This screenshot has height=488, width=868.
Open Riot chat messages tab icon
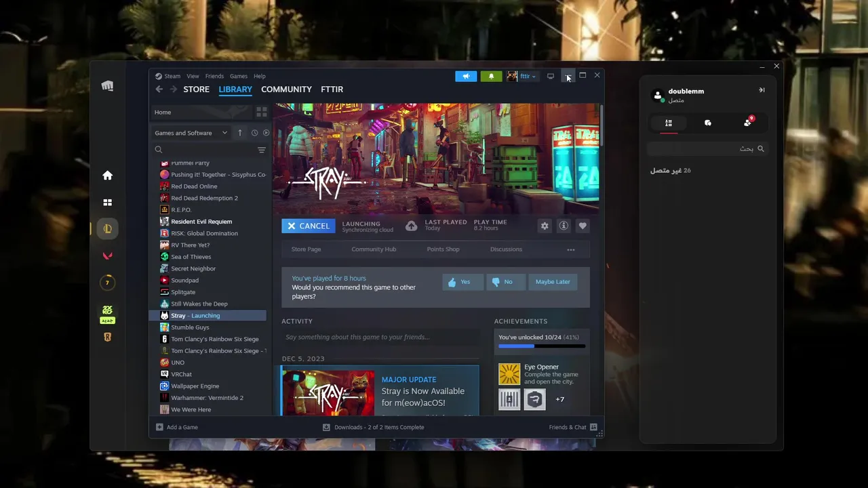(708, 123)
